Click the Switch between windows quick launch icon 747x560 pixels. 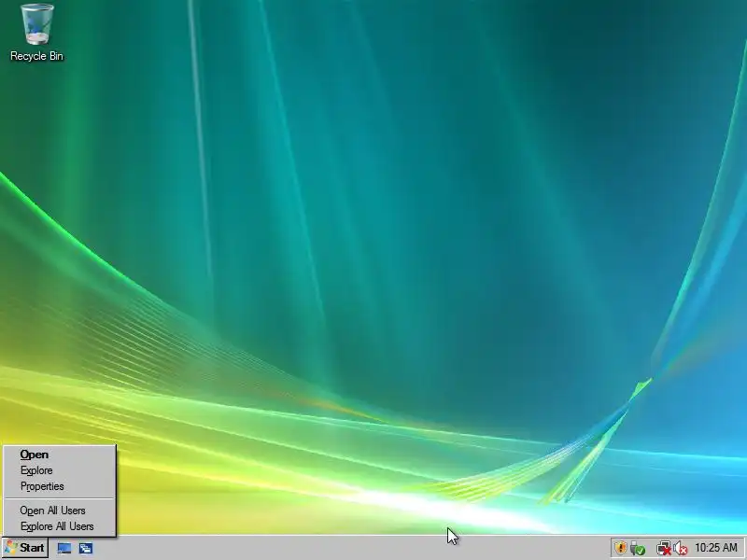point(86,548)
